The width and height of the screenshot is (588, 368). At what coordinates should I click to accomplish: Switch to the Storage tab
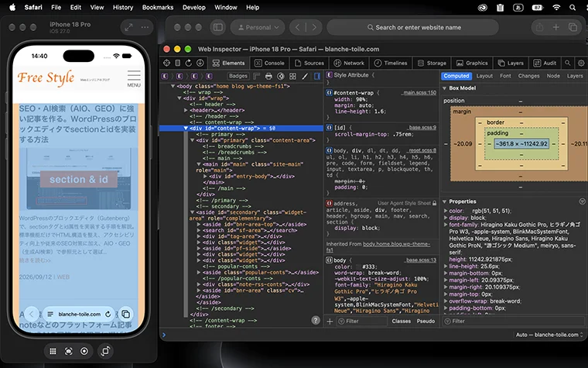pos(432,63)
